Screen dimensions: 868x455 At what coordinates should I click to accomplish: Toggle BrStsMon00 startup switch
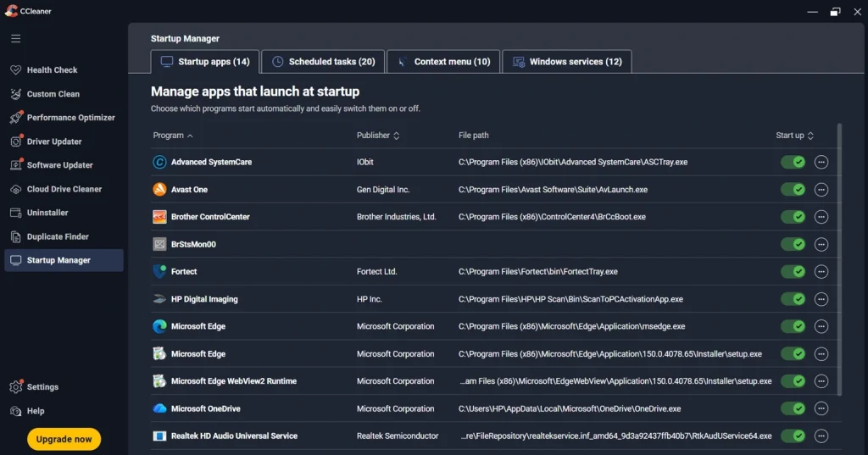793,244
